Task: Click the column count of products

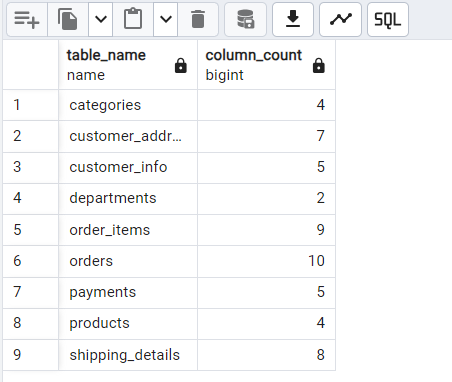Action: [x=266, y=323]
